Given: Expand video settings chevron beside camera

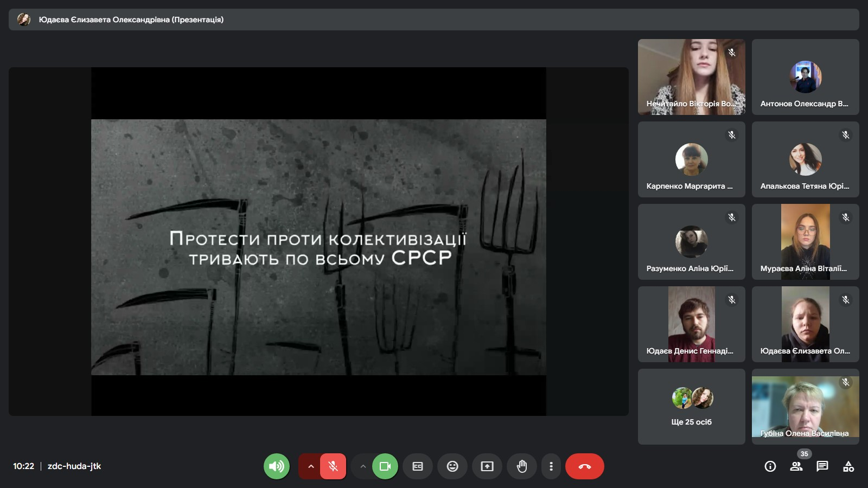Looking at the screenshot, I should pos(363,466).
